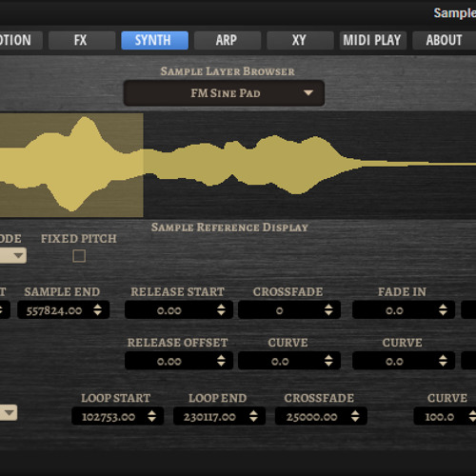
Task: Expand the mode dropdown beside Fixed Pitch
Action: pyautogui.click(x=12, y=255)
